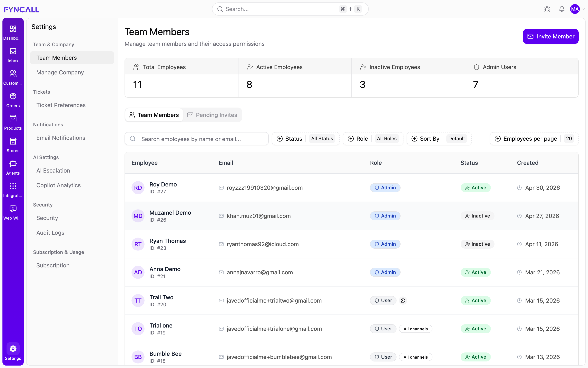Click Active status badge for Anna Demo
Viewport: 588px width, 368px height.
pyautogui.click(x=476, y=272)
